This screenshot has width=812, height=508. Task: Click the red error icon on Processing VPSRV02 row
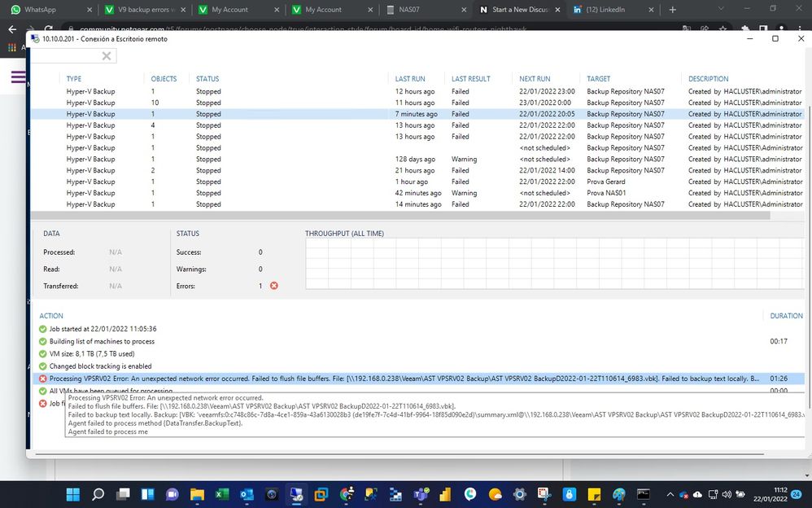43,379
